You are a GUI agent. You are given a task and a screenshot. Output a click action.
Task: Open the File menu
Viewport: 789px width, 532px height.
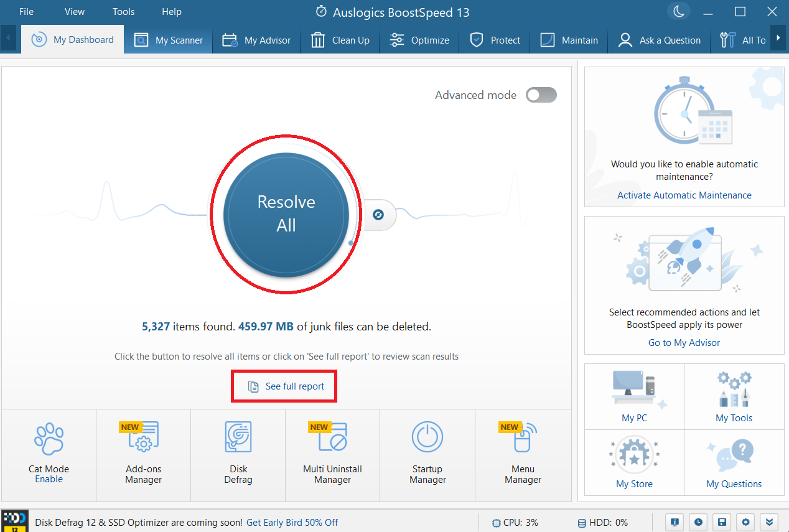click(x=26, y=12)
